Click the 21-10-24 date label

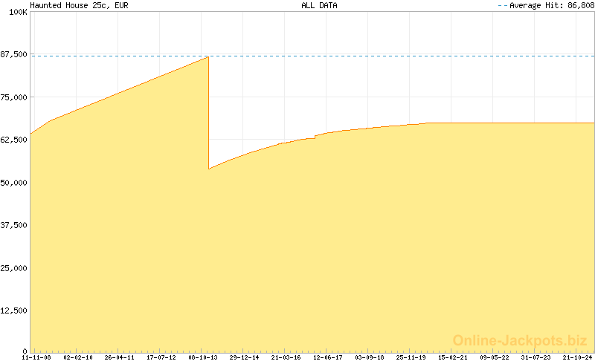point(579,357)
